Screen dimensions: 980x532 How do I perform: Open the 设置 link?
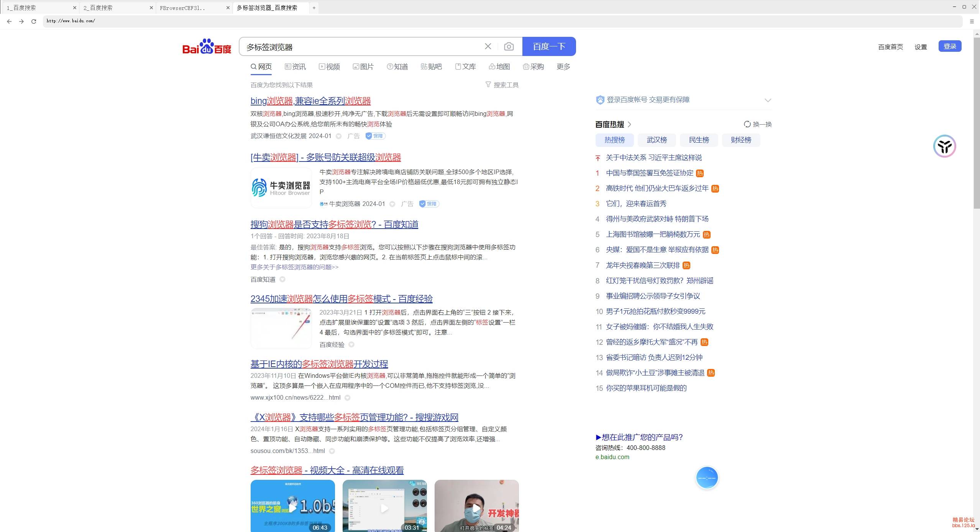coord(921,47)
